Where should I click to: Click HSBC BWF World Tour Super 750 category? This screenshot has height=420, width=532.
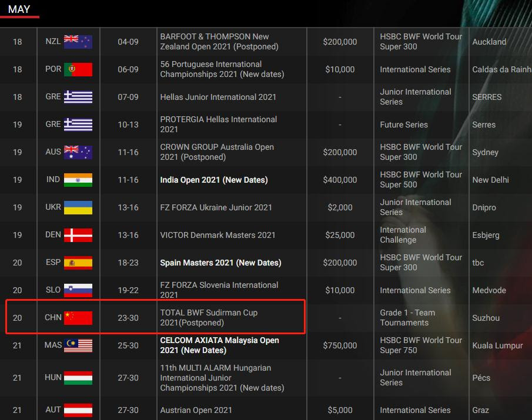click(421, 345)
